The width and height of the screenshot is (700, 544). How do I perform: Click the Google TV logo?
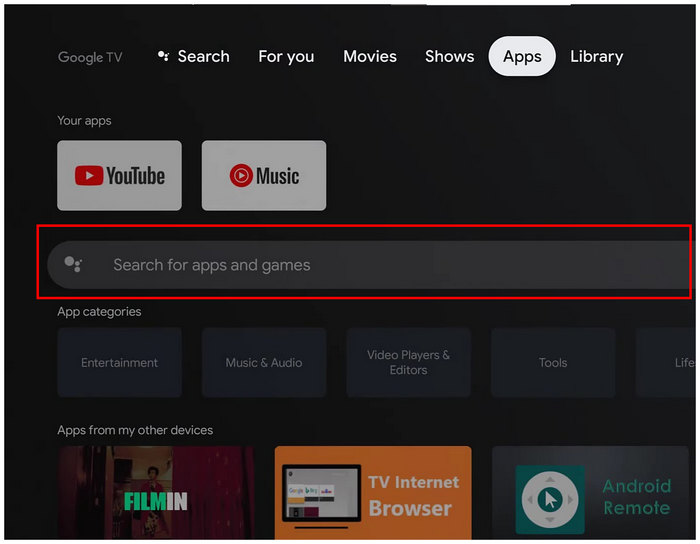[90, 57]
